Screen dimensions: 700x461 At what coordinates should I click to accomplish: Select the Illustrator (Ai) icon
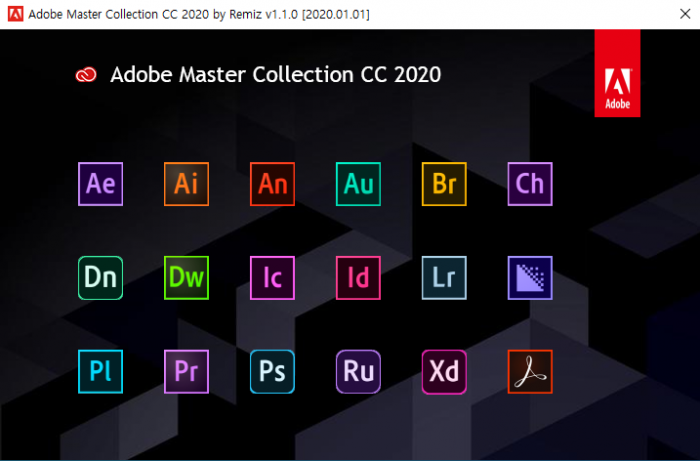click(x=186, y=184)
